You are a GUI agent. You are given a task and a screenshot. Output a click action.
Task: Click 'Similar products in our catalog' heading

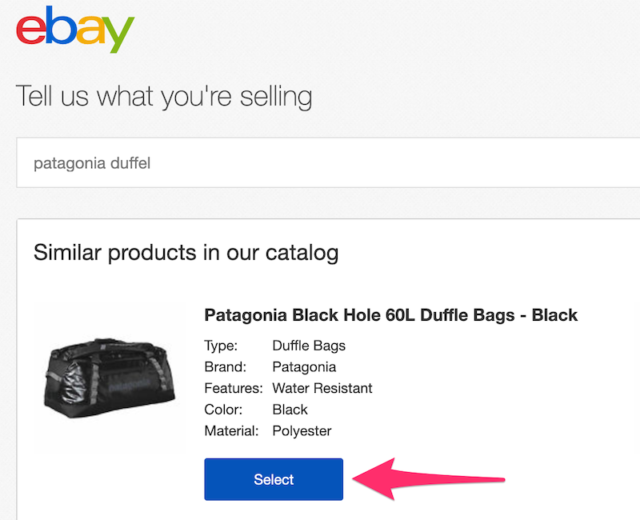pyautogui.click(x=186, y=252)
